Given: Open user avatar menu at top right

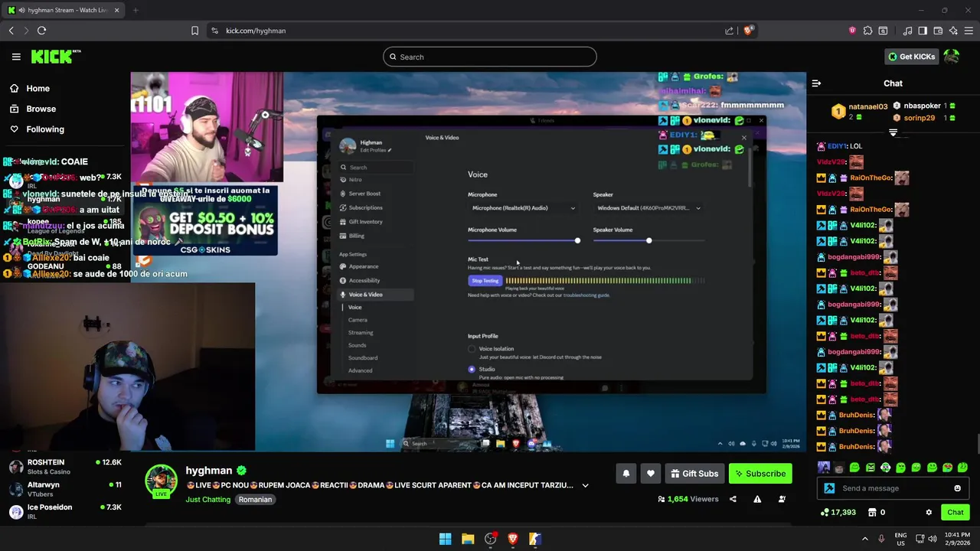Looking at the screenshot, I should pos(952,57).
